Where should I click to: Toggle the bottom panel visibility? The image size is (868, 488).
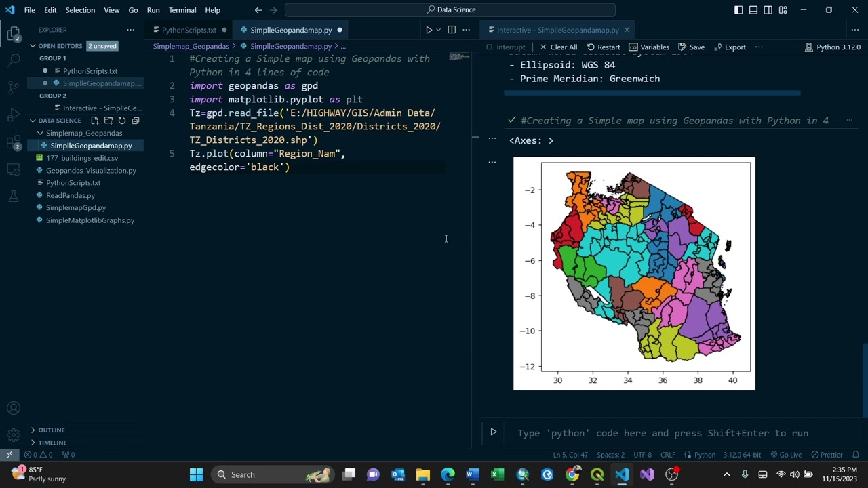tap(753, 10)
